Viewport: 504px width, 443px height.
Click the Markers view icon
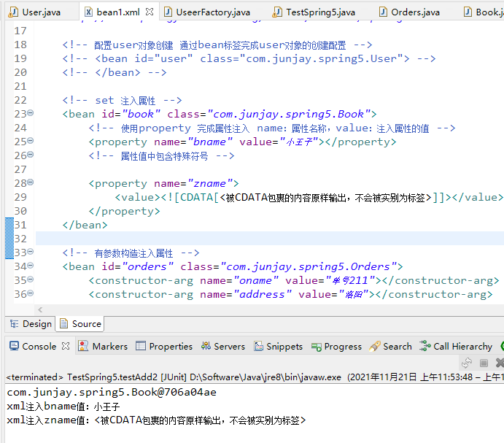pos(83,346)
